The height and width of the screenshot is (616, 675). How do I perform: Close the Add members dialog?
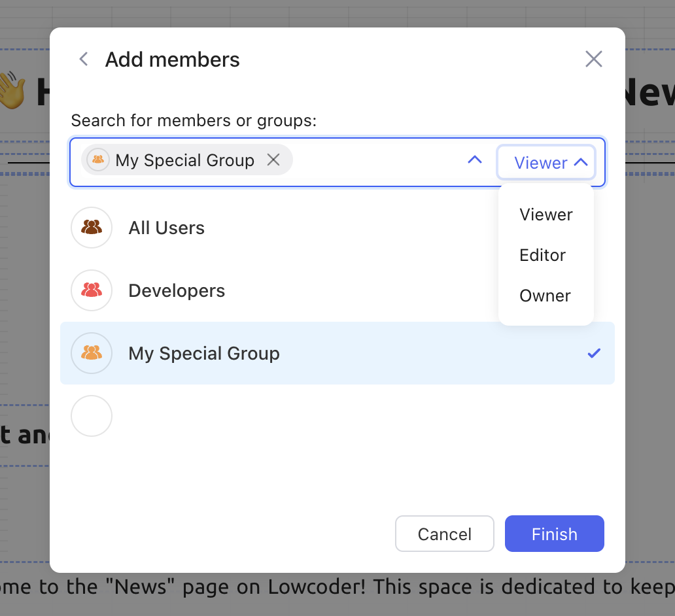593,60
